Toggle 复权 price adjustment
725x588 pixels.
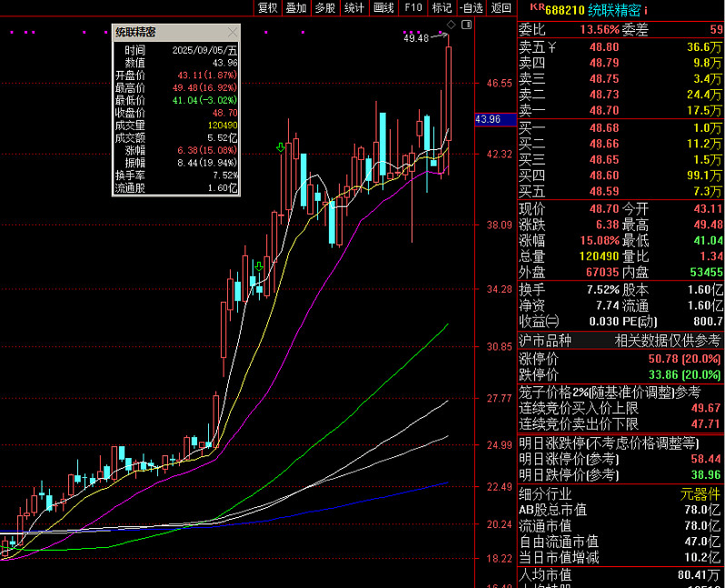coord(267,8)
